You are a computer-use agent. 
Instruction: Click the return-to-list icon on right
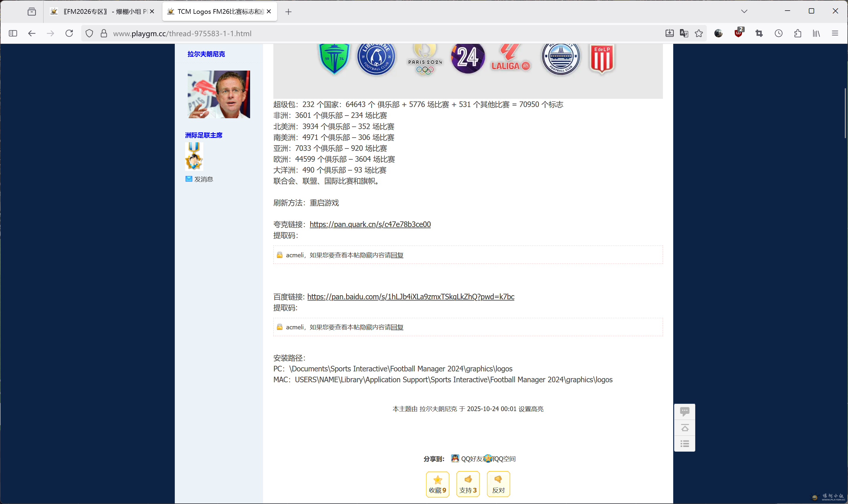685,443
